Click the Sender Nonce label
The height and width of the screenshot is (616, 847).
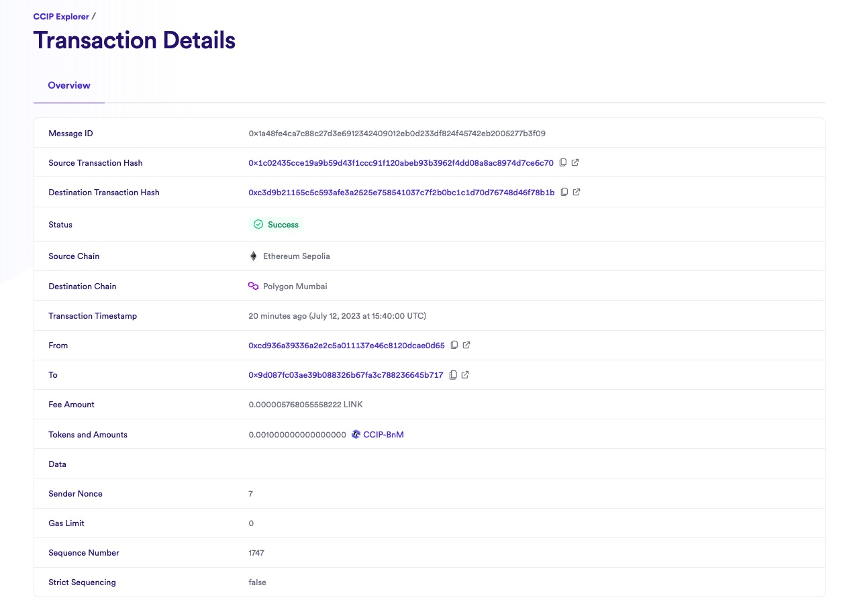coord(76,494)
